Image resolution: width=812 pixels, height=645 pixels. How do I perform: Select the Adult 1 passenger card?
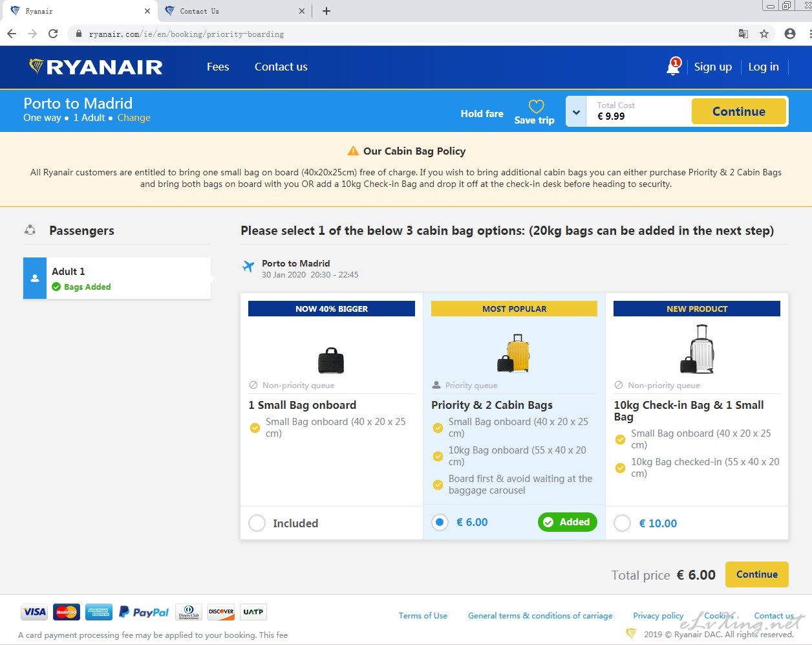coord(117,278)
